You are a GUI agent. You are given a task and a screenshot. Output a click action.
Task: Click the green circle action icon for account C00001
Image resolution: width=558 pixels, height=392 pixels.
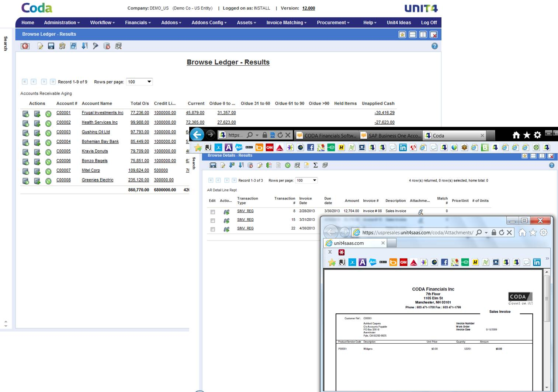pyautogui.click(x=48, y=114)
